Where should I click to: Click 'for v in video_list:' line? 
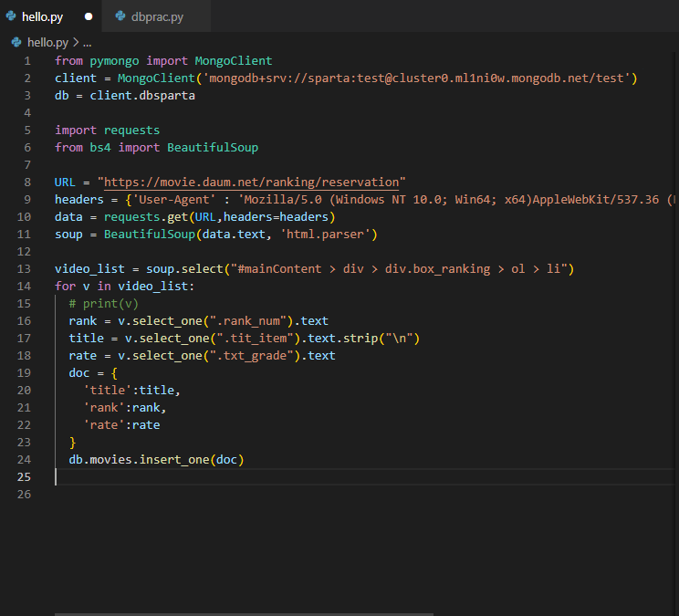124,287
